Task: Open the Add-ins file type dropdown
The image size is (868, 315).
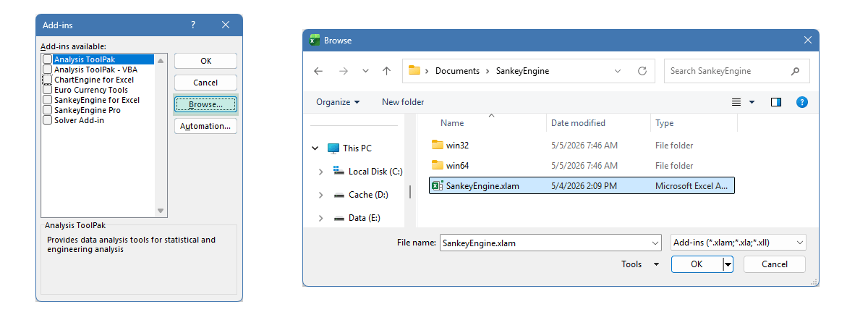Action: click(739, 243)
